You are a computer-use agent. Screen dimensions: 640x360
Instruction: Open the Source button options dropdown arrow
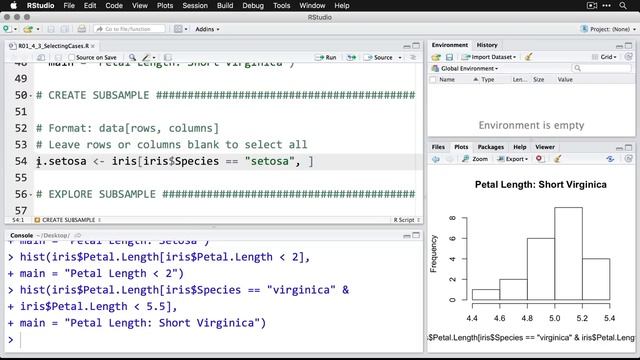[400, 58]
